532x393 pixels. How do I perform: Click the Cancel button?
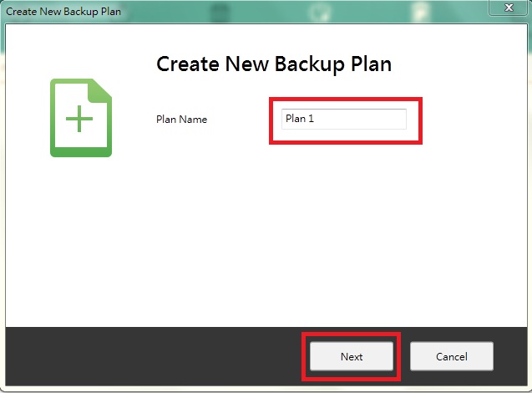coord(452,356)
